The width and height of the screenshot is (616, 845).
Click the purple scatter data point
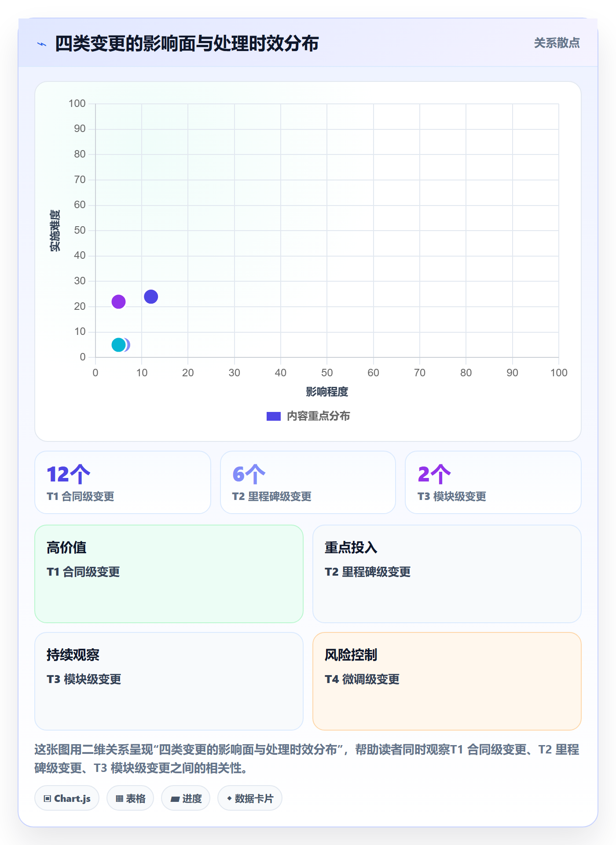[x=118, y=302]
